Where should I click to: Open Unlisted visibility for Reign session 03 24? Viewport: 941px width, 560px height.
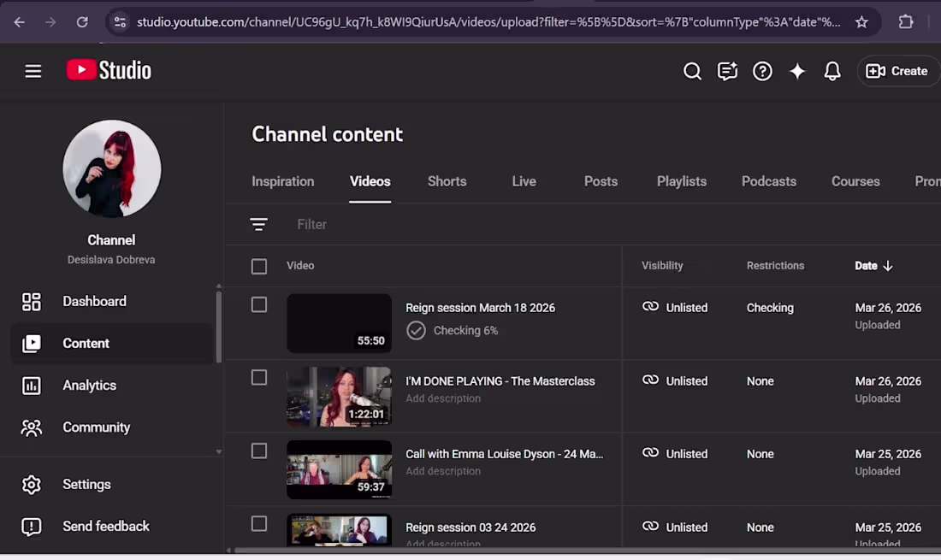pyautogui.click(x=675, y=527)
